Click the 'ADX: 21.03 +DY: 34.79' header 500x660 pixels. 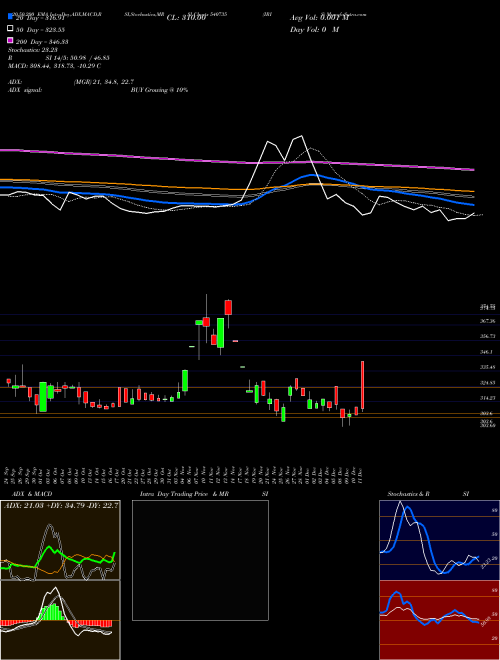tap(61, 506)
